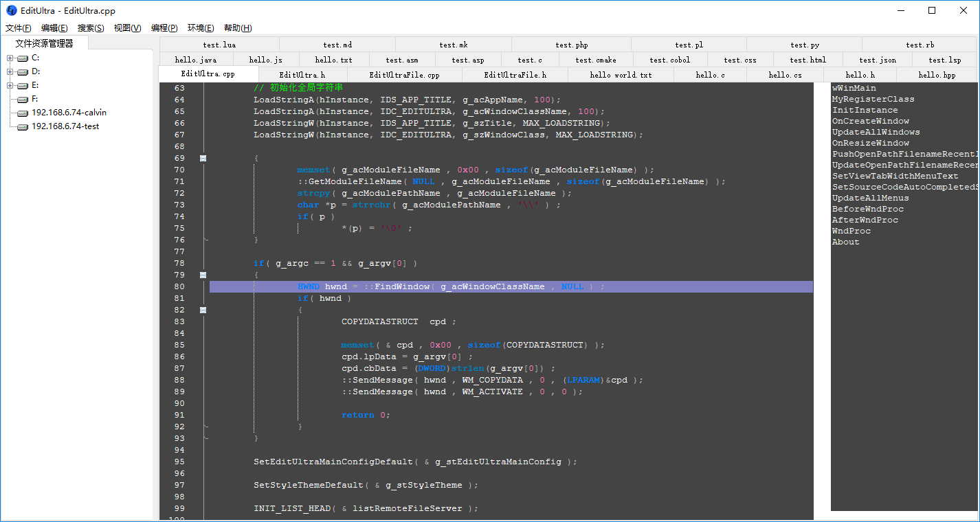
Task: Expand the C: drive tree node
Action: (10, 58)
